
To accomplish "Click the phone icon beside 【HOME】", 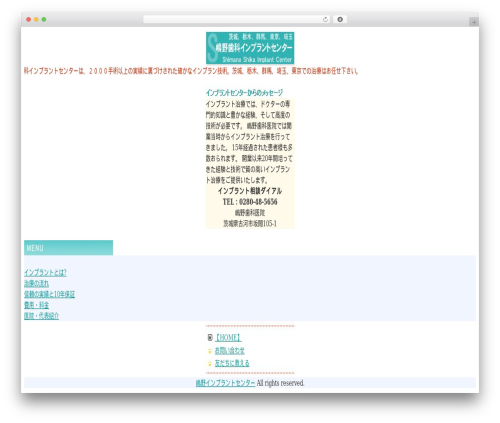I will tap(210, 338).
